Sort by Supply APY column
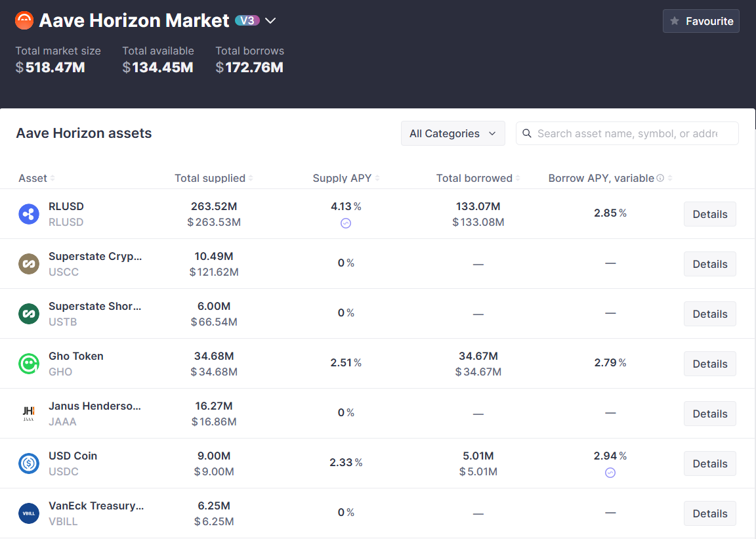The width and height of the screenshot is (756, 539). [346, 179]
